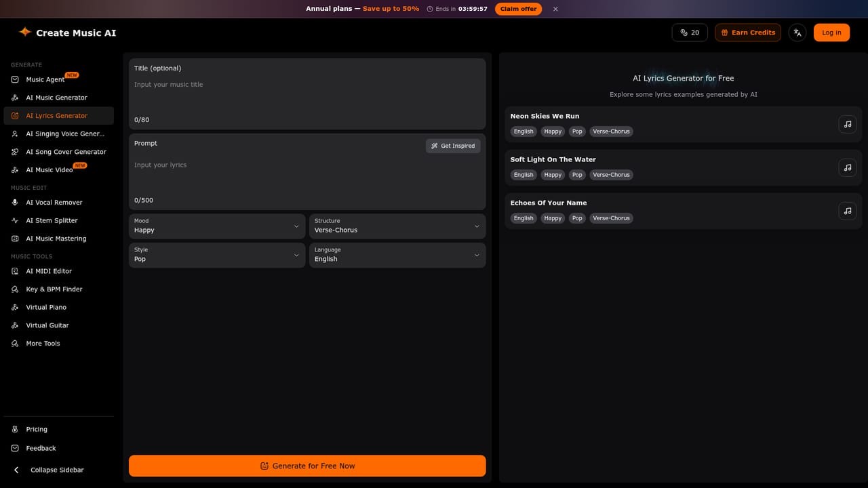Click the 20 credits balance button

(x=690, y=33)
